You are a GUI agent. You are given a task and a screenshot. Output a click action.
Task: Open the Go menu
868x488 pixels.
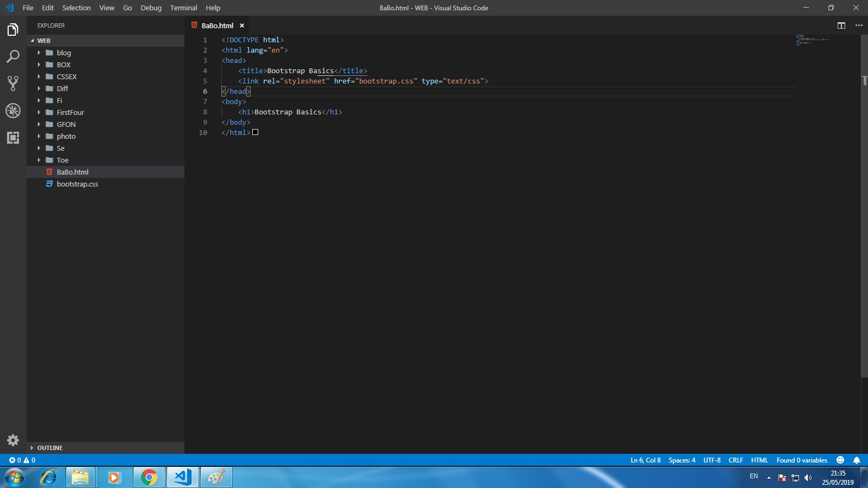coord(127,8)
